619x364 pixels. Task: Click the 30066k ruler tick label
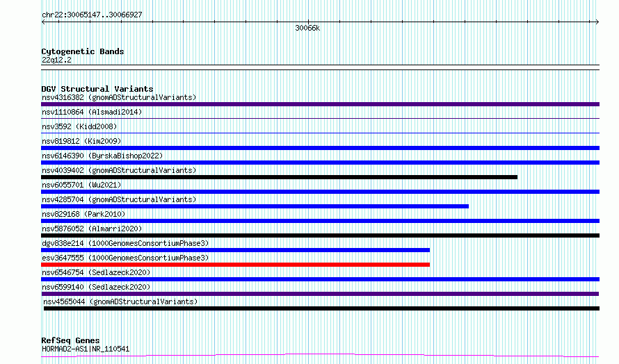(307, 28)
